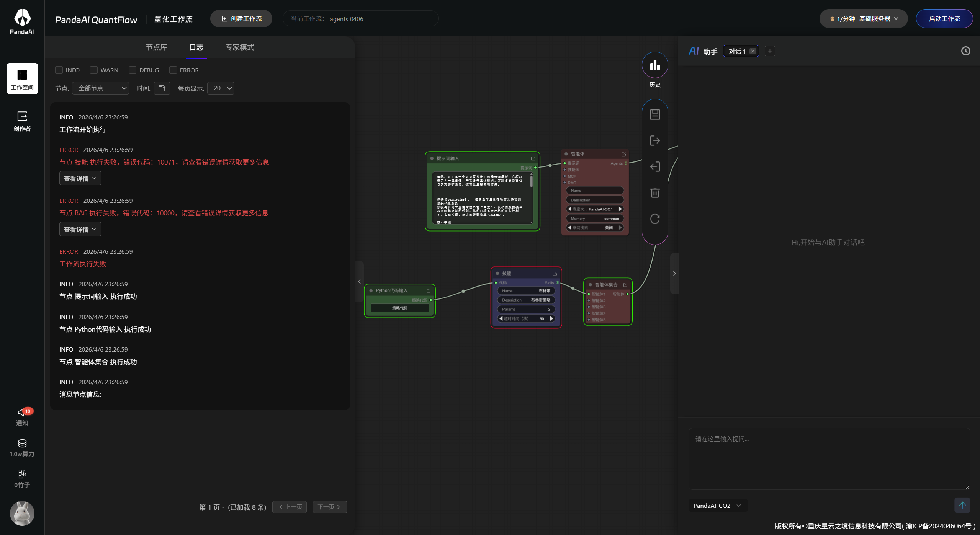This screenshot has height=535, width=980.
Task: Click the export workflow arrow icon
Action: [x=655, y=140]
